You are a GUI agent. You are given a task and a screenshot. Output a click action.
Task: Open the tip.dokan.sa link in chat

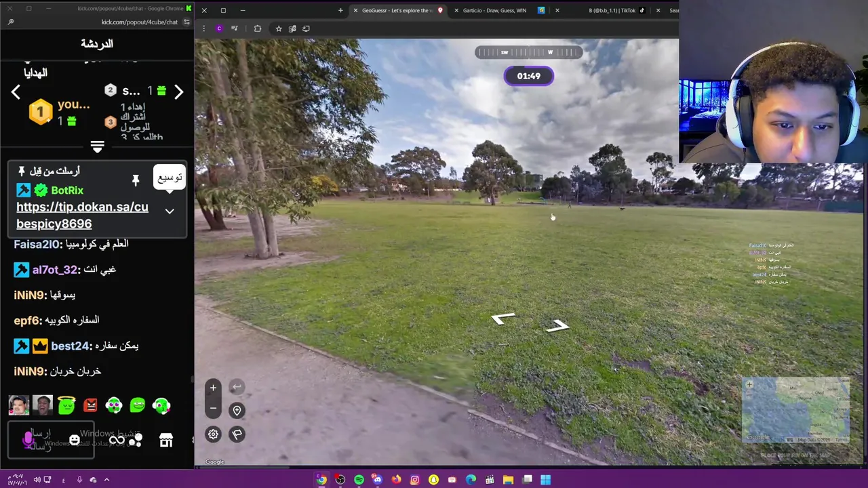point(82,215)
